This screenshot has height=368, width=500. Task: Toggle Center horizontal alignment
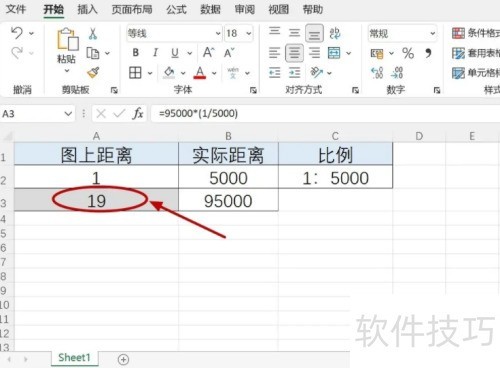pos(294,53)
